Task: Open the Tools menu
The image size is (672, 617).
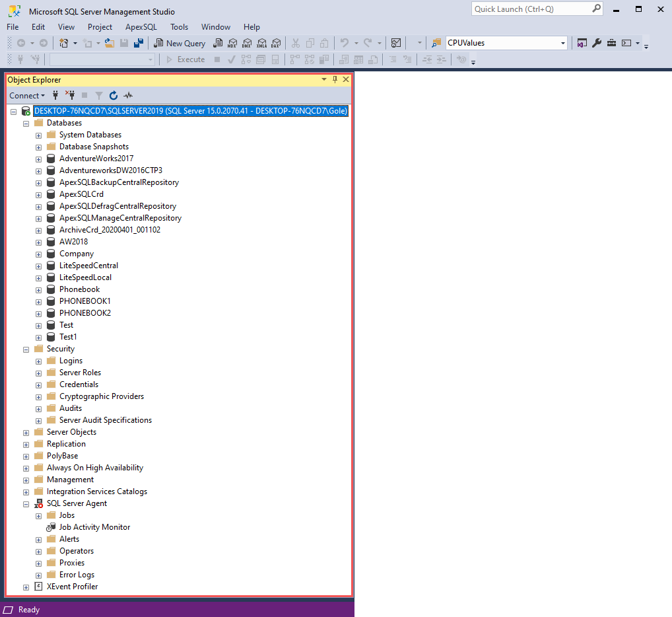Action: [x=179, y=27]
